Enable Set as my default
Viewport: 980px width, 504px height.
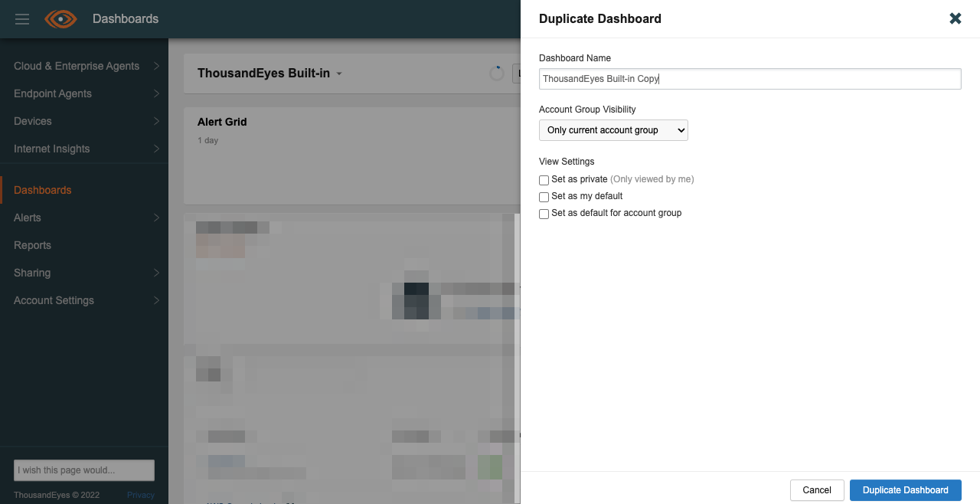[544, 197]
